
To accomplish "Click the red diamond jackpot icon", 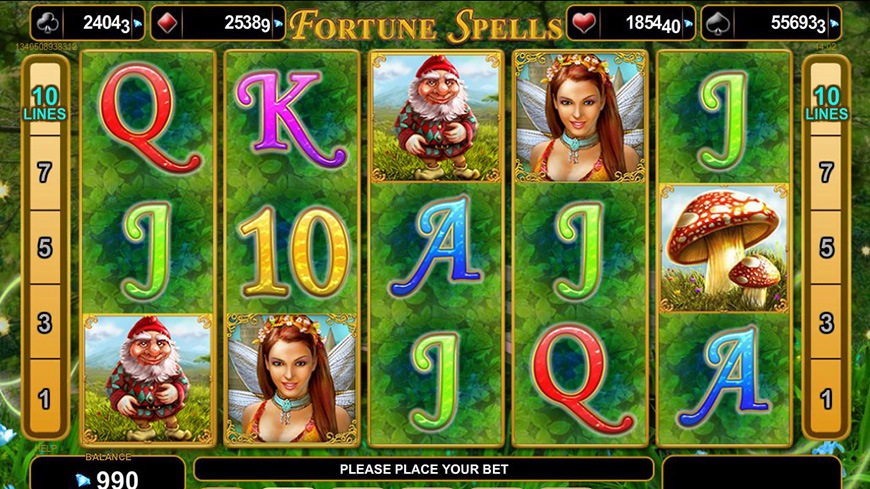I will click(167, 23).
